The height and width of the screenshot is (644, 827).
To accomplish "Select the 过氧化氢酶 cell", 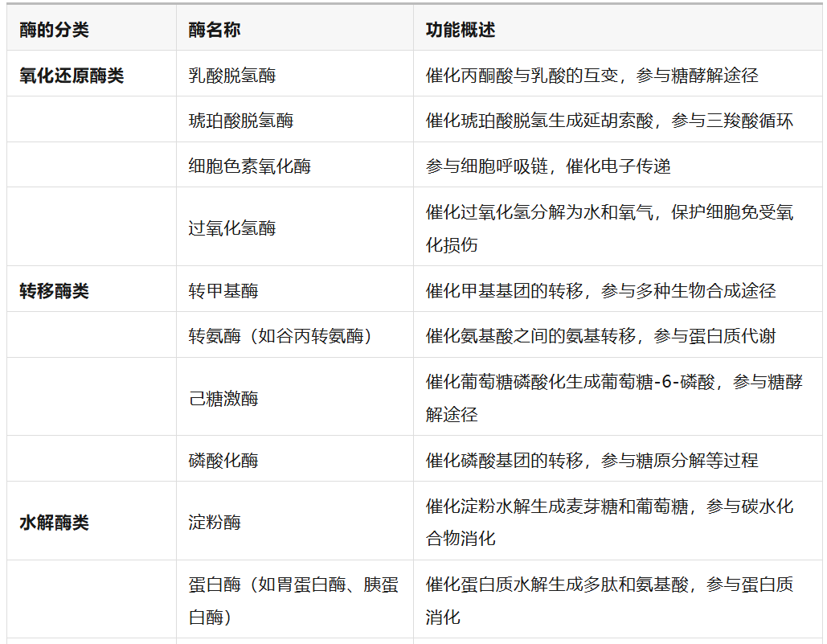I will [x=232, y=228].
